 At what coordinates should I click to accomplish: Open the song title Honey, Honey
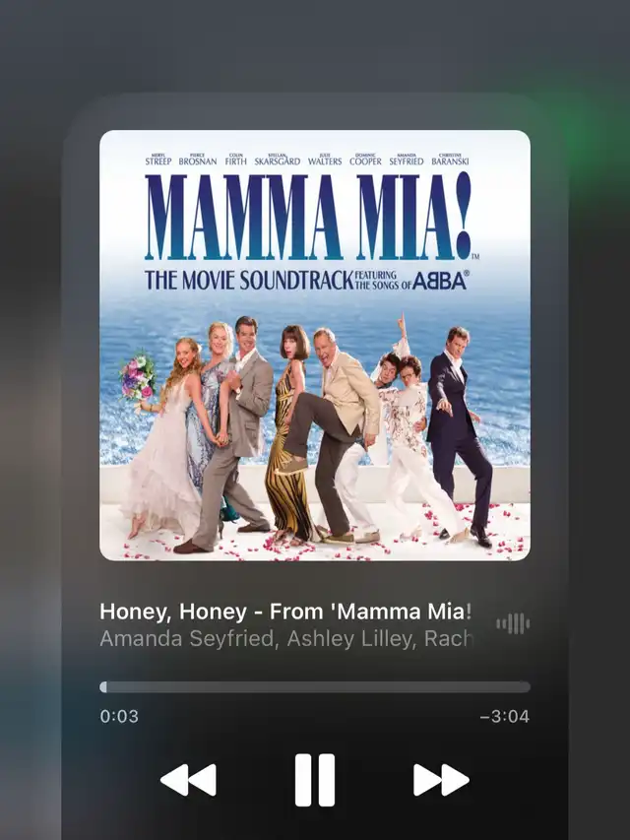(x=286, y=612)
